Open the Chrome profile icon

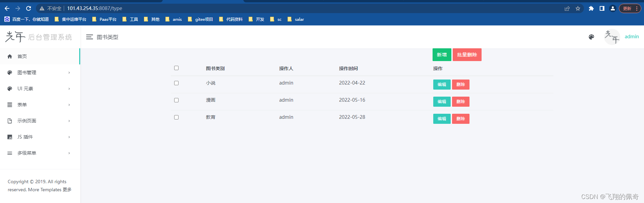coord(613,8)
